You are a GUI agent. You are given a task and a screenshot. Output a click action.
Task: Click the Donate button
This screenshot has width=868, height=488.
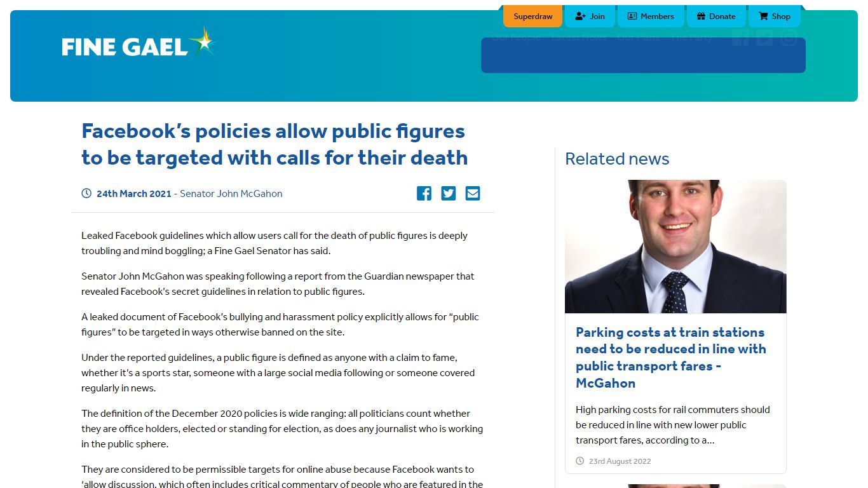pyautogui.click(x=716, y=17)
